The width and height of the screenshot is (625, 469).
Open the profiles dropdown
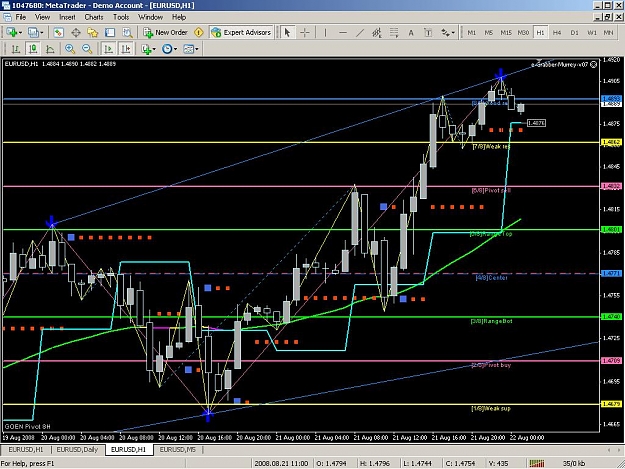35,33
